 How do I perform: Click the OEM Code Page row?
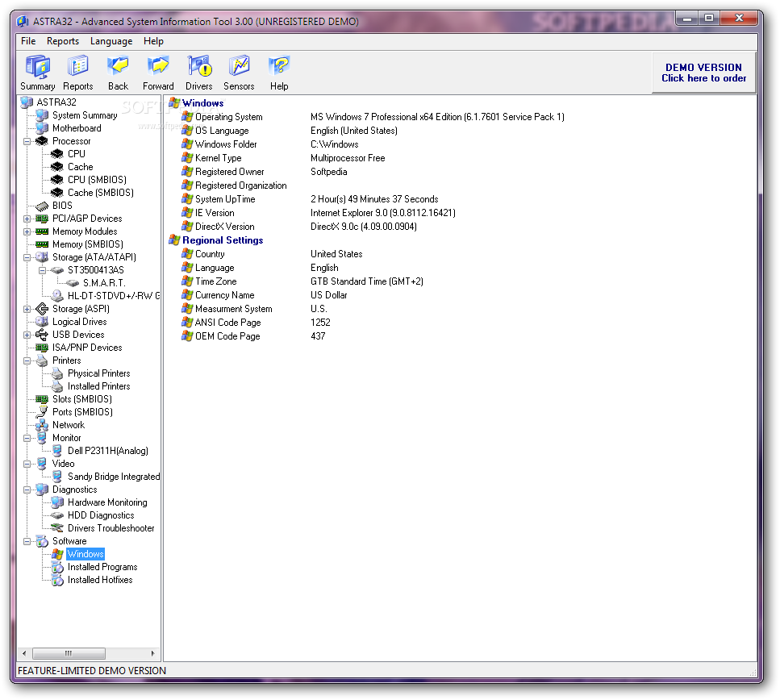point(253,336)
